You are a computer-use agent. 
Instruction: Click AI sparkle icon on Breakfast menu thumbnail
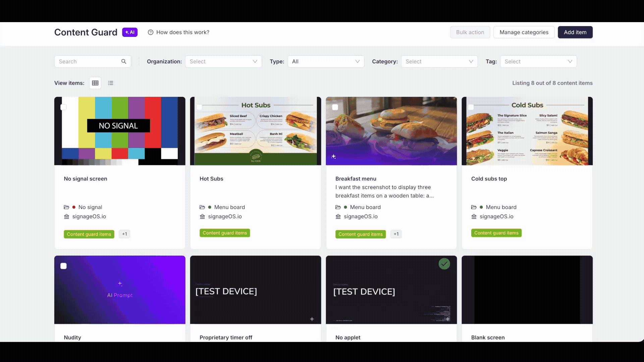(x=333, y=157)
